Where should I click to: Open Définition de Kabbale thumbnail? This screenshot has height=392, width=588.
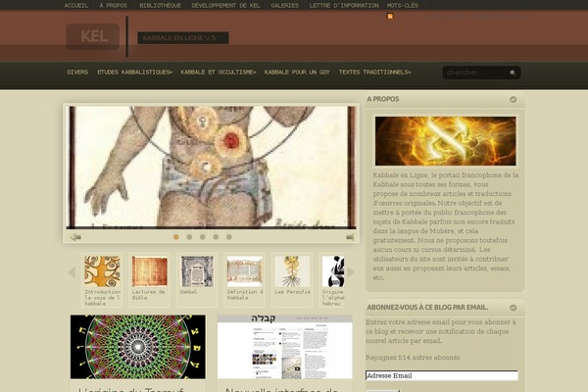click(244, 271)
